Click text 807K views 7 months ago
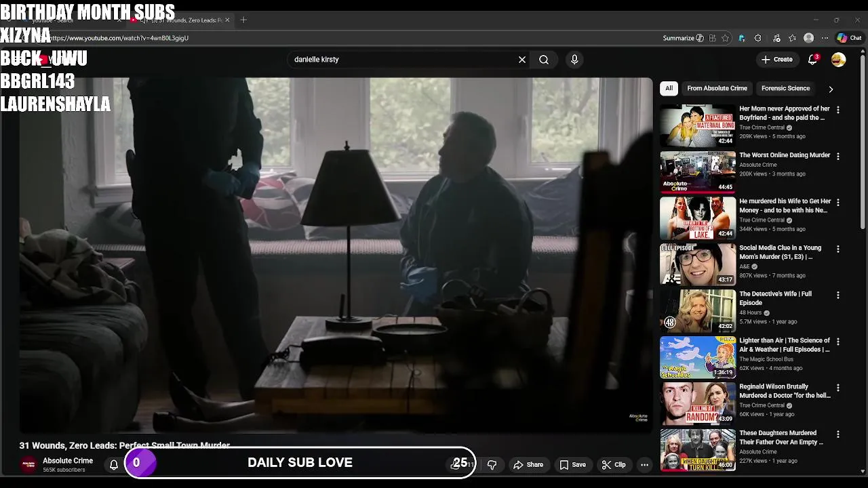 tap(772, 276)
